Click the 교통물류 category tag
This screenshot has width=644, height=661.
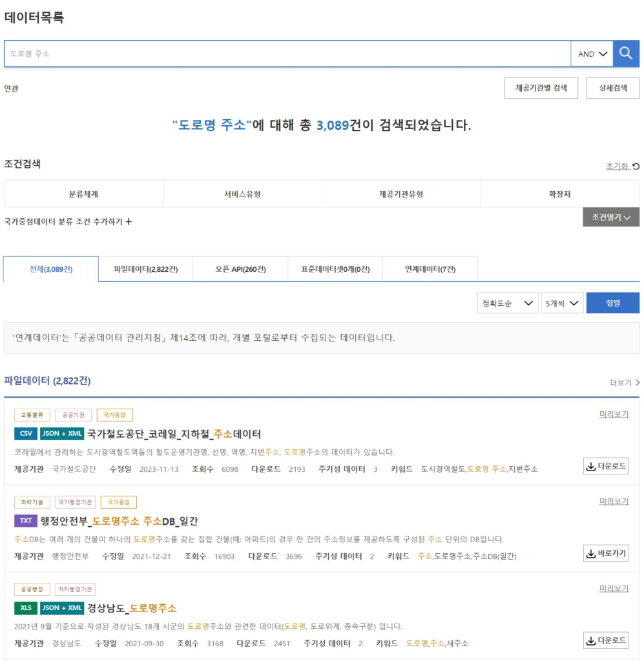coord(32,415)
